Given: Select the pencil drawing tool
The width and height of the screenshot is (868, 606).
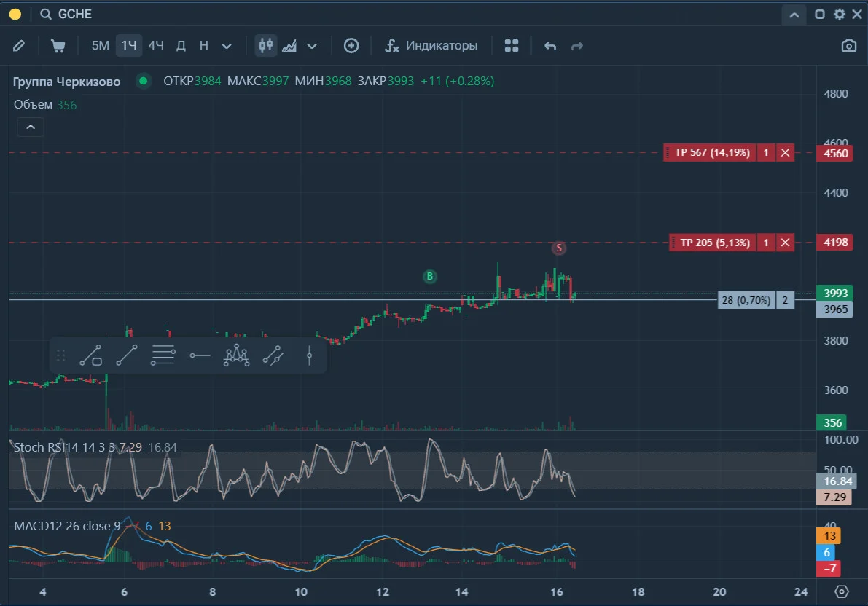Looking at the screenshot, I should (19, 45).
